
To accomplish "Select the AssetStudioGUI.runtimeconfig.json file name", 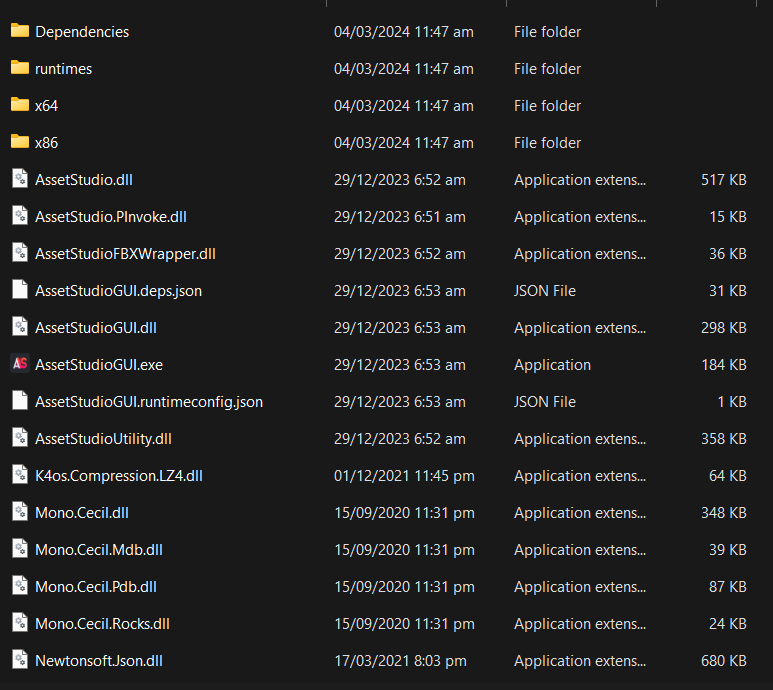I will 149,402.
